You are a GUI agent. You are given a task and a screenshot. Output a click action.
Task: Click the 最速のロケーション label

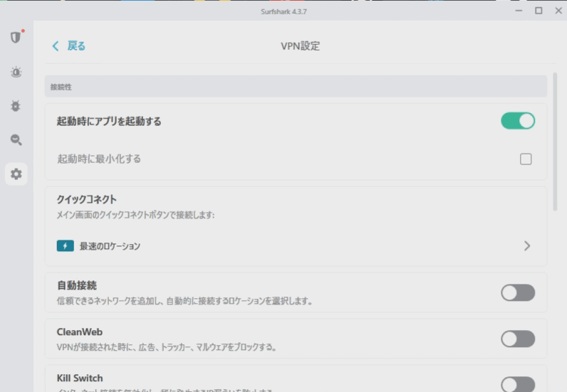tap(110, 246)
